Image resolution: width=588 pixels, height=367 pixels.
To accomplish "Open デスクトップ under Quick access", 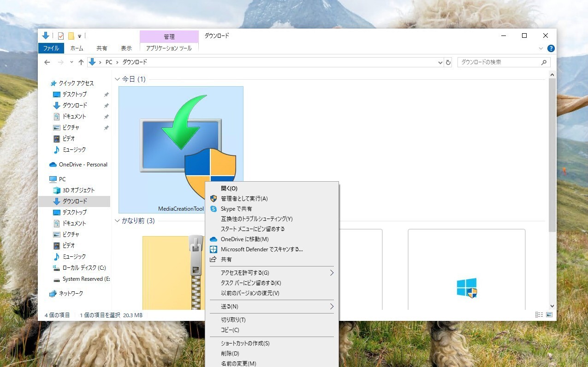I will (74, 95).
